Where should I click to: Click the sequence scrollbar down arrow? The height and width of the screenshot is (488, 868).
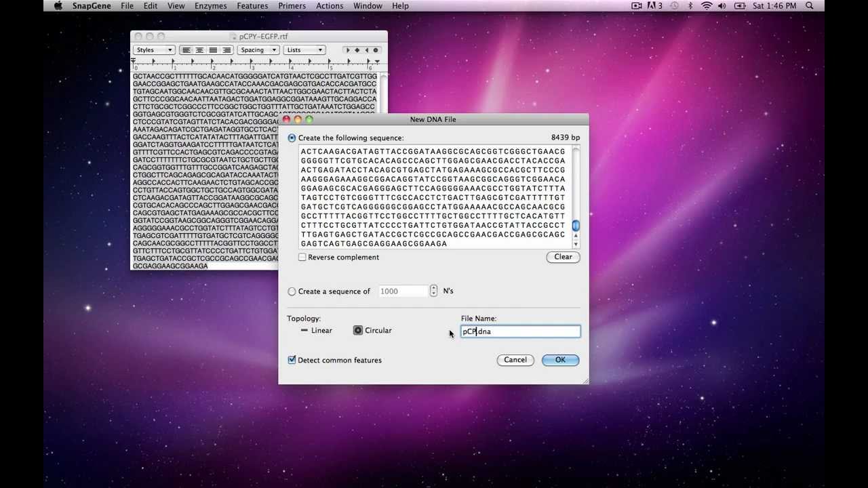click(x=576, y=244)
